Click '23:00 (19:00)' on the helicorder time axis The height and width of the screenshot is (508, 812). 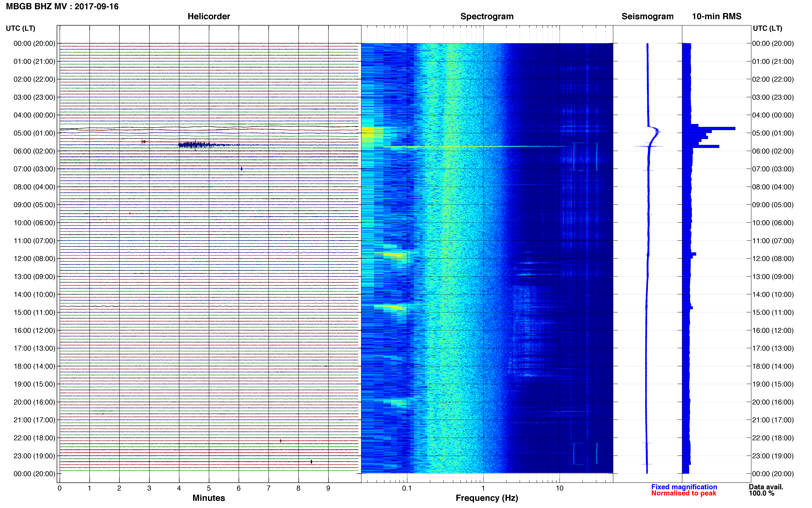click(34, 456)
